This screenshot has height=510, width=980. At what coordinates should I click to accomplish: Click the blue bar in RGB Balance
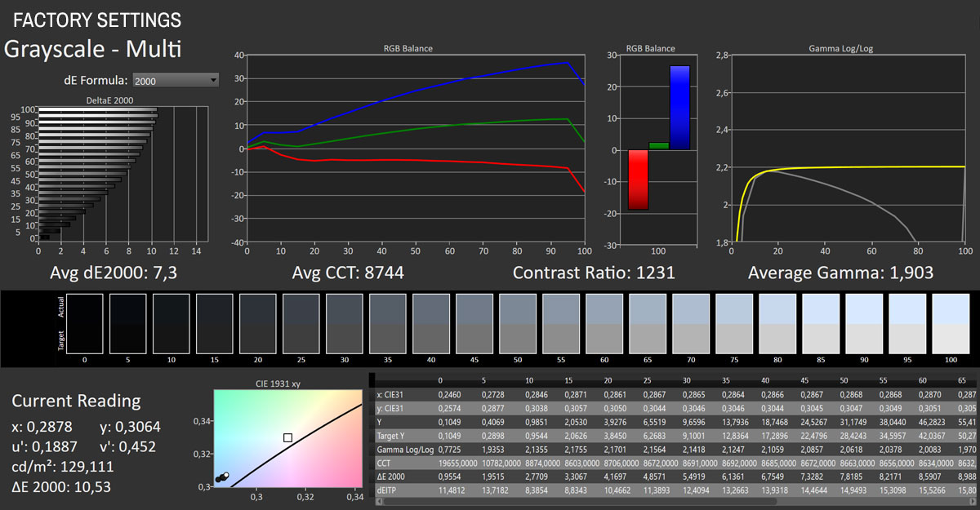[x=680, y=106]
